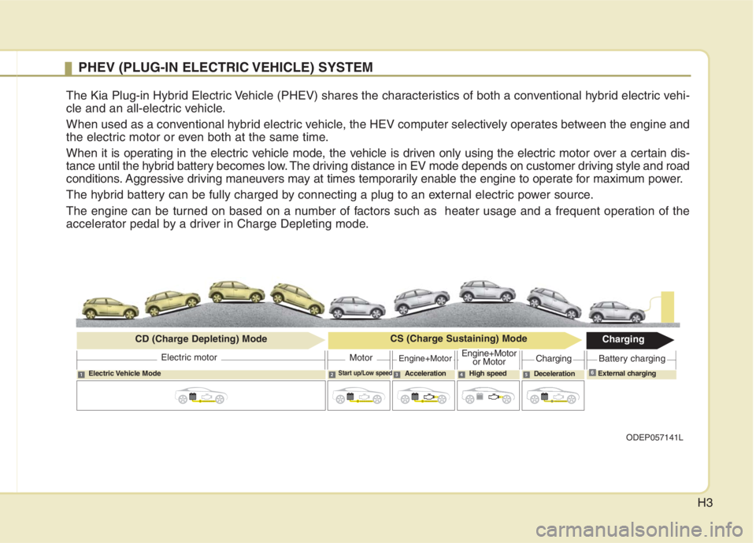Click the Acceleration caption
756x543 pixels.
pyautogui.click(x=425, y=373)
